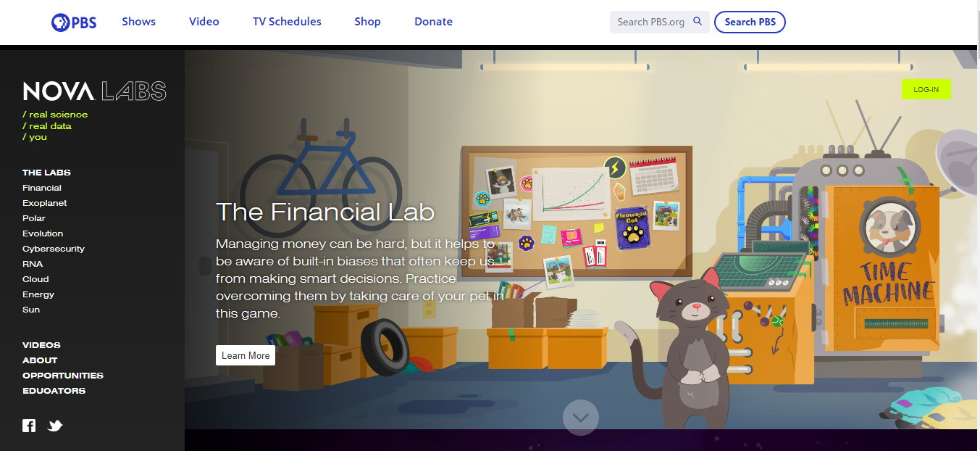
Task: Click the magnifying glass search icon
Action: click(x=698, y=22)
